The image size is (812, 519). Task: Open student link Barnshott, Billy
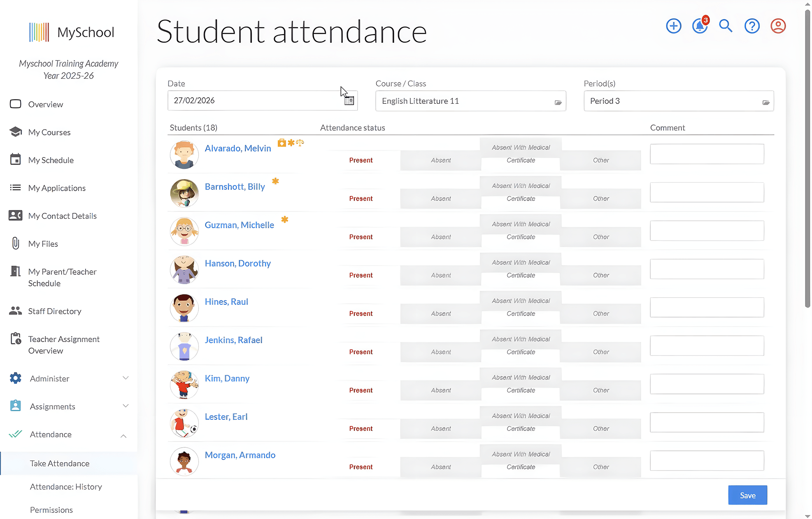point(235,187)
